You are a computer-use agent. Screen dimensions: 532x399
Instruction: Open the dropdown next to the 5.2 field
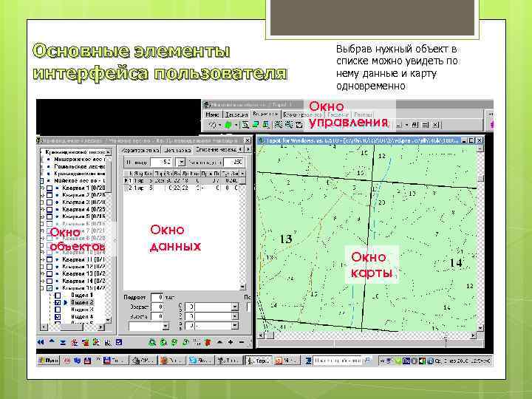coord(182,162)
